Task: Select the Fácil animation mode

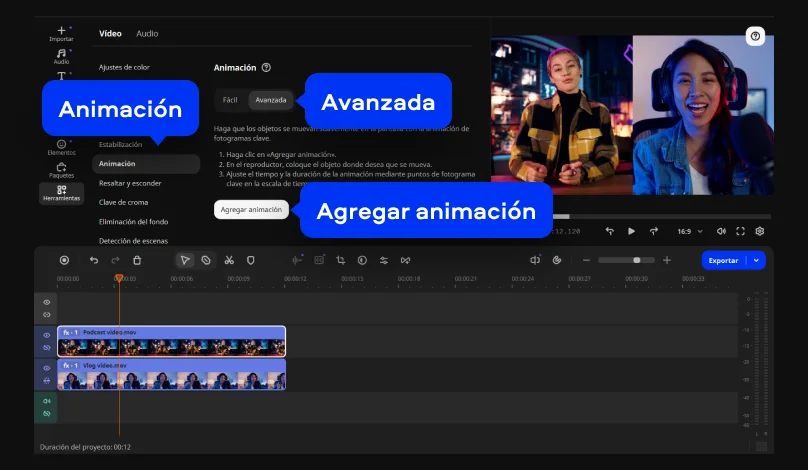Action: pos(230,100)
